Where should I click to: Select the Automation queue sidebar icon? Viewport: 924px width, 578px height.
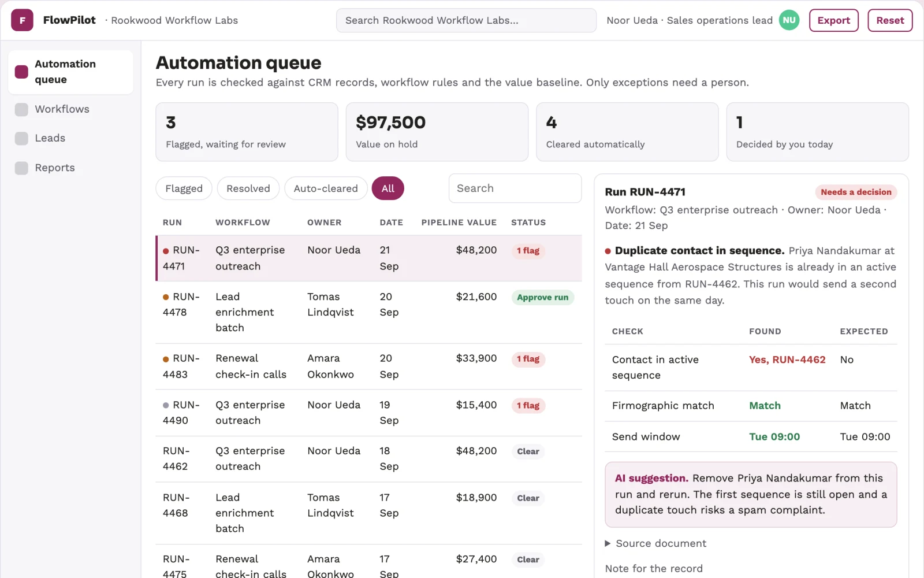pos(21,72)
